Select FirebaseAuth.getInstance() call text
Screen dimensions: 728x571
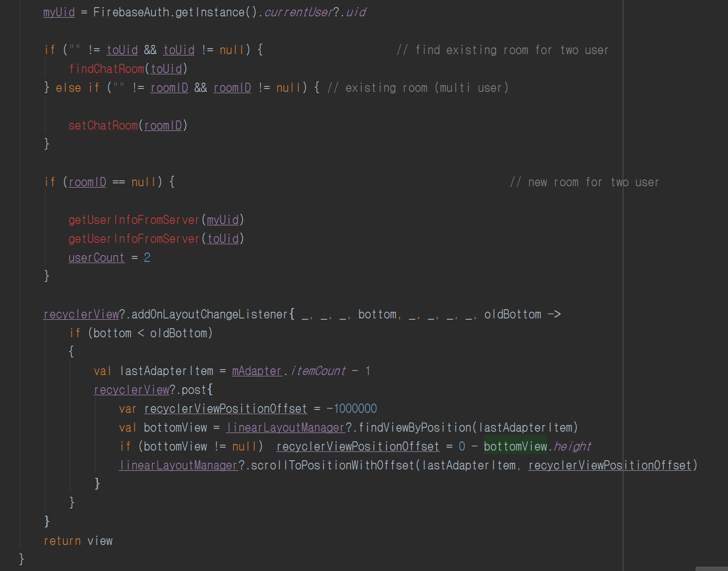175,12
